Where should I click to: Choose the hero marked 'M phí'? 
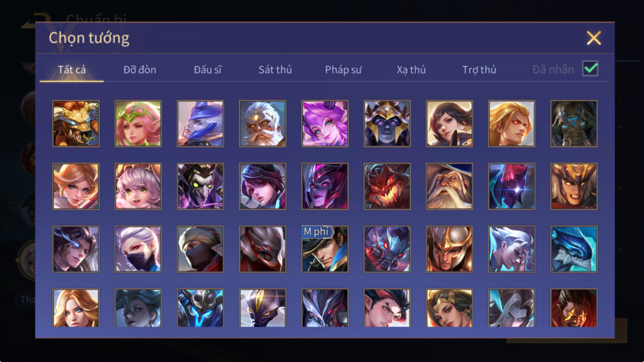pos(325,249)
